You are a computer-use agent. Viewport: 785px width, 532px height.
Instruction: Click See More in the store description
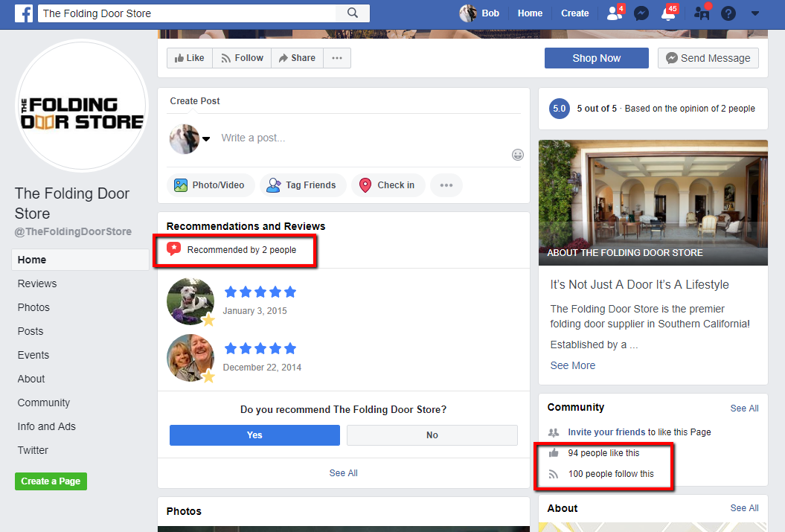(x=573, y=366)
